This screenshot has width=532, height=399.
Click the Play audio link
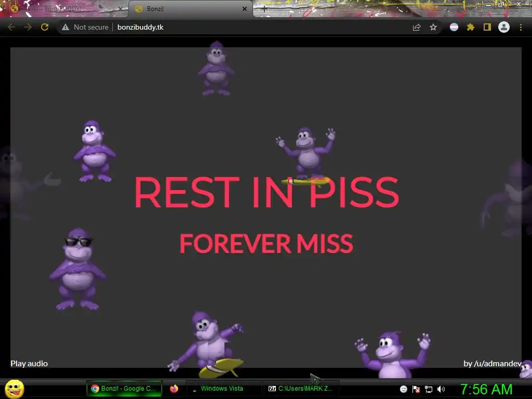coord(29,364)
